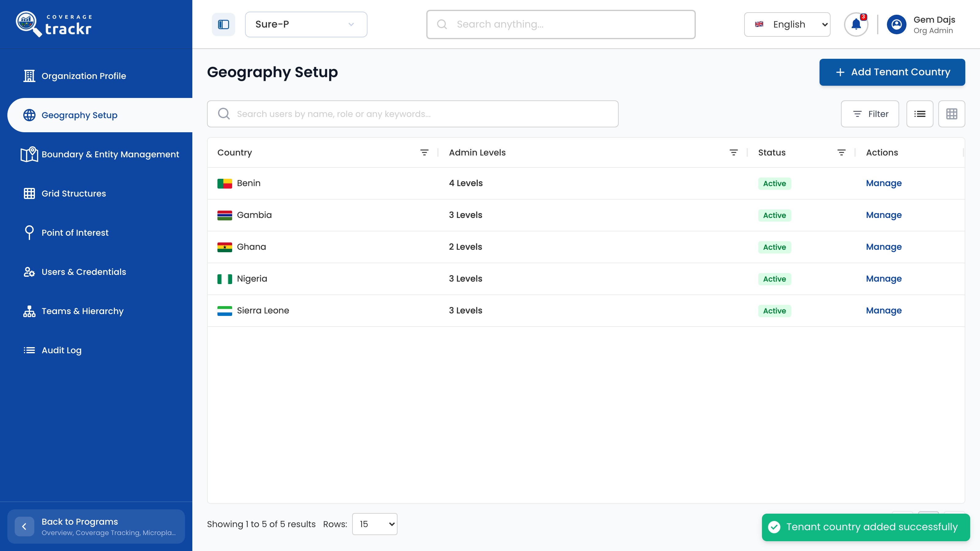The image size is (980, 551).
Task: Click Benin's 4 Levels cell
Action: (466, 183)
